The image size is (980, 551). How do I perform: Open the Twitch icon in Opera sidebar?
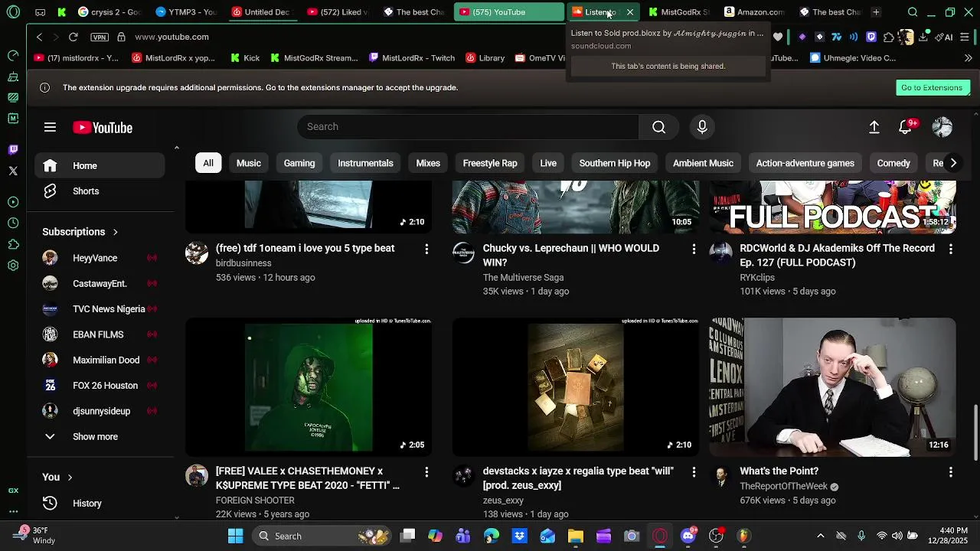click(x=13, y=149)
